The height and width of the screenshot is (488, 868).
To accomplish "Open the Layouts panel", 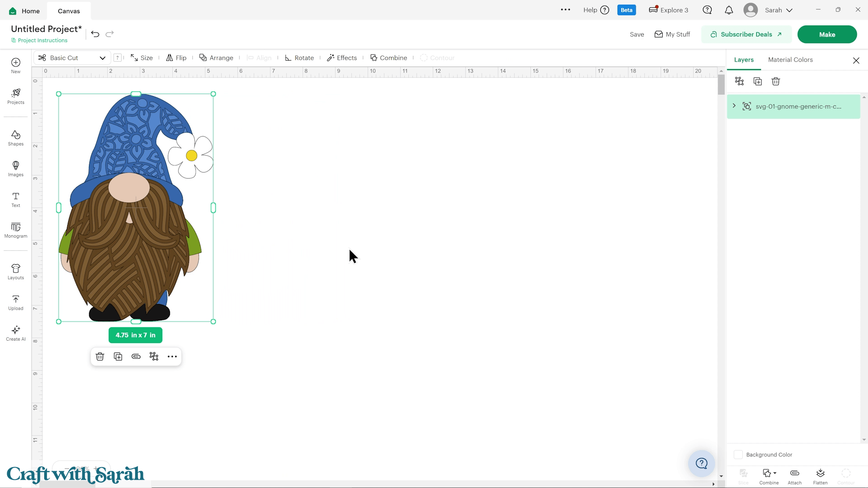I will (16, 272).
